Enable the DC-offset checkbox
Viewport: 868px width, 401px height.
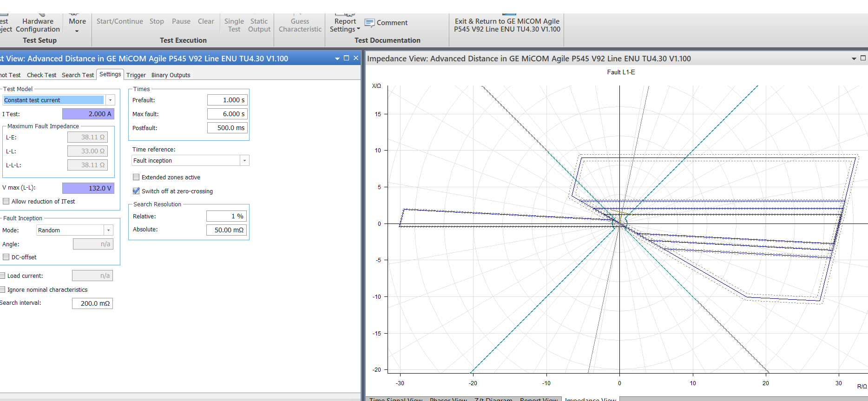(x=6, y=257)
